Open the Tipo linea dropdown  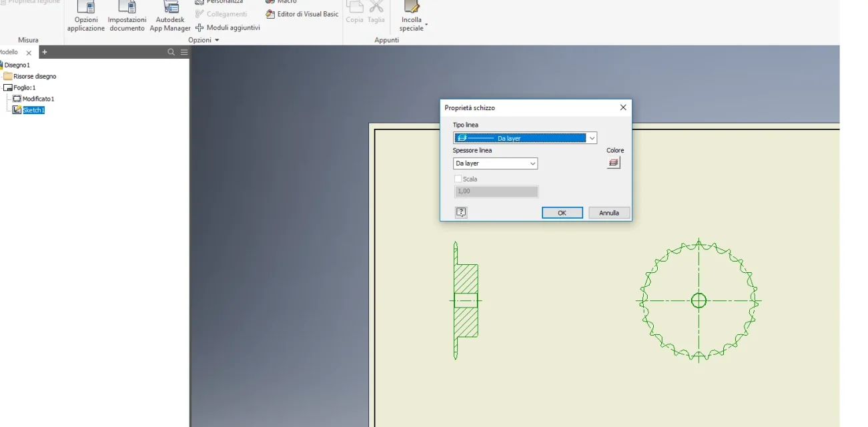[x=525, y=138]
